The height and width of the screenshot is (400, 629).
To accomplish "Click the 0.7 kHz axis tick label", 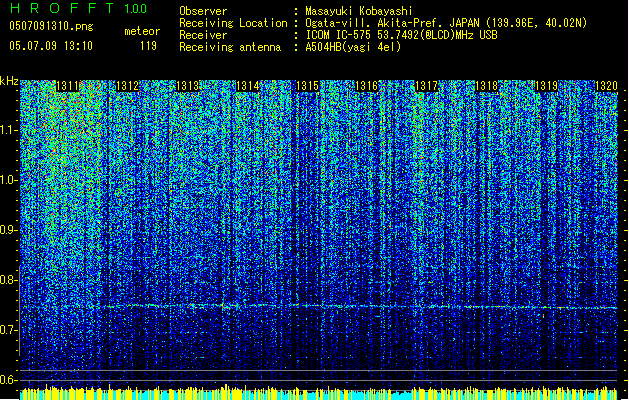I will click(x=8, y=330).
